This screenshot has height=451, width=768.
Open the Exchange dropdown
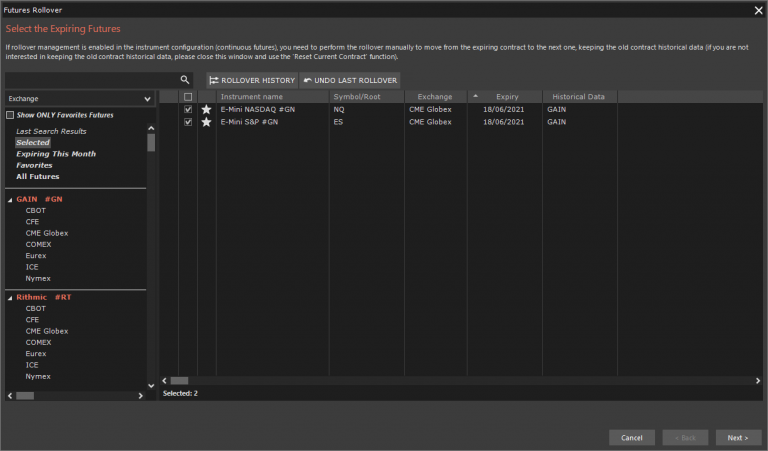(79, 99)
